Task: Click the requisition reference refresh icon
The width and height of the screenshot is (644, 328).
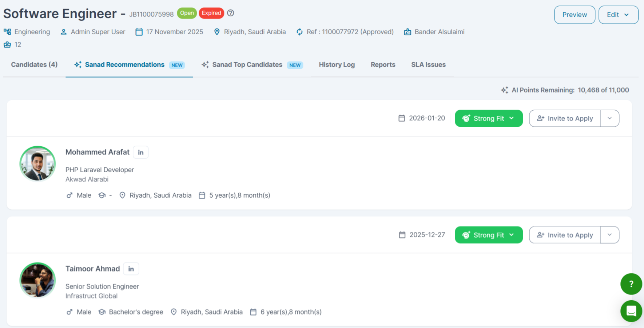Action: click(x=299, y=32)
